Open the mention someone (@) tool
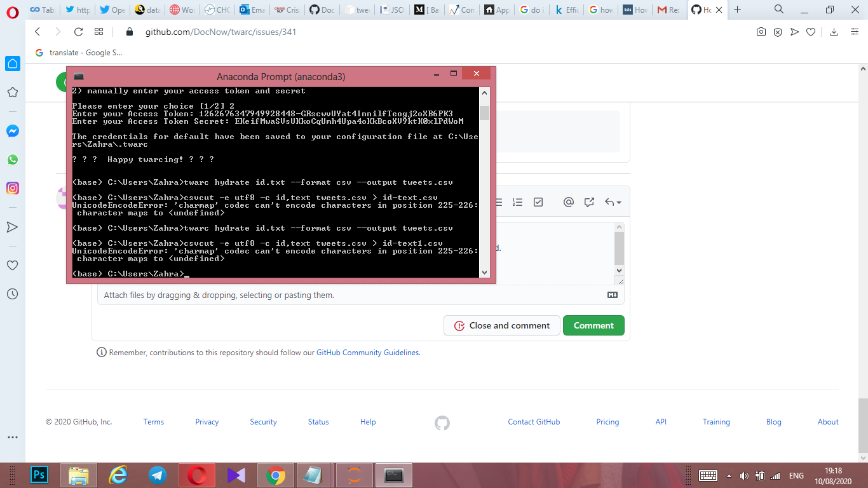The image size is (868, 488). coord(569,202)
